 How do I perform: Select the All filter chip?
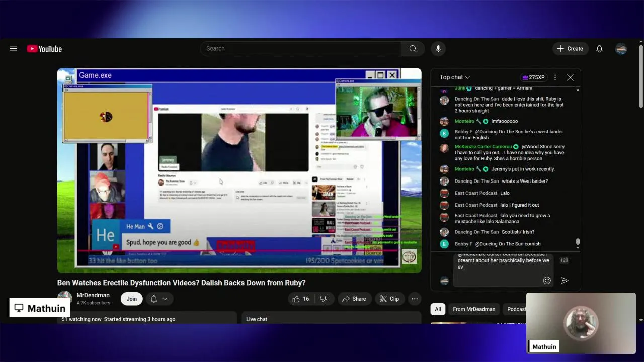[x=438, y=309]
